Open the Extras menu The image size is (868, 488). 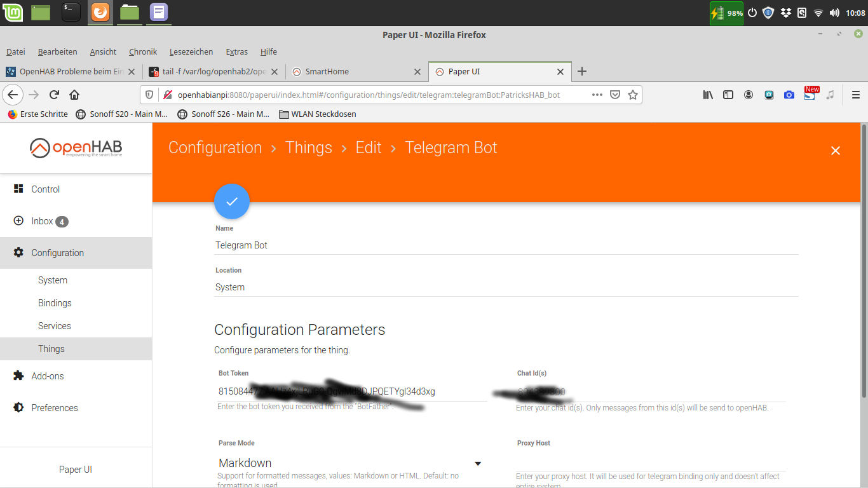point(237,51)
